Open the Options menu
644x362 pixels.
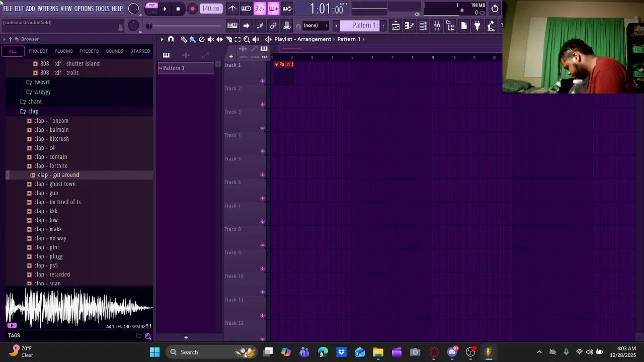click(x=84, y=9)
